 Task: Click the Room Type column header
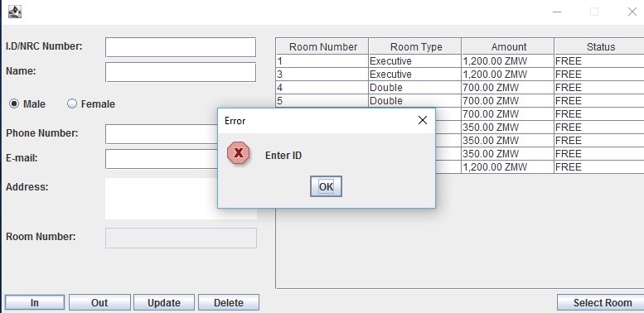pyautogui.click(x=415, y=46)
